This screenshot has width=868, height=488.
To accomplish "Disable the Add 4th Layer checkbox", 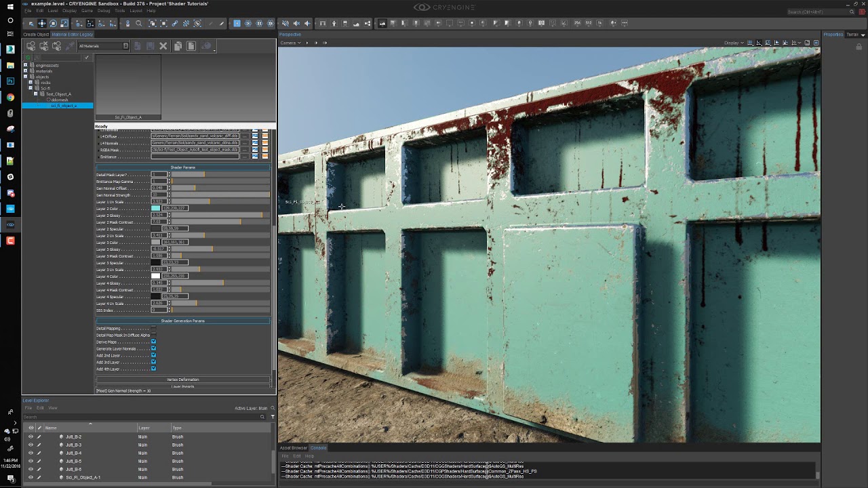I will tap(153, 369).
